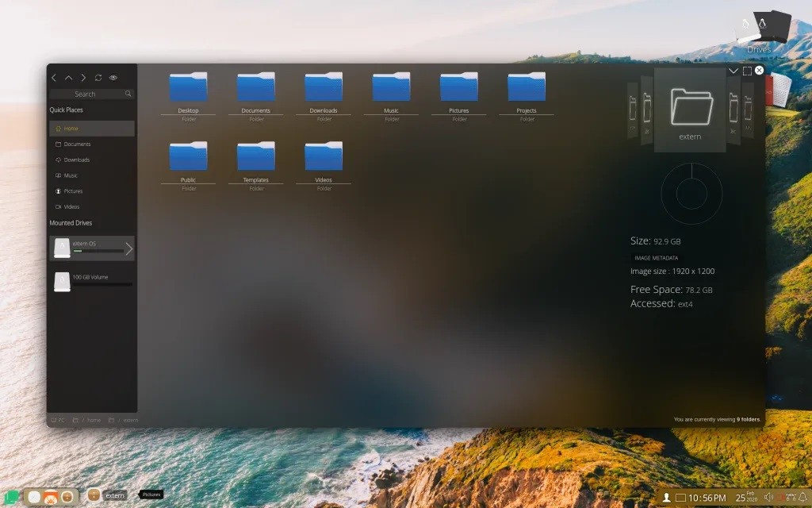
Task: Click the 'Quick Places' heading
Action: click(x=66, y=110)
